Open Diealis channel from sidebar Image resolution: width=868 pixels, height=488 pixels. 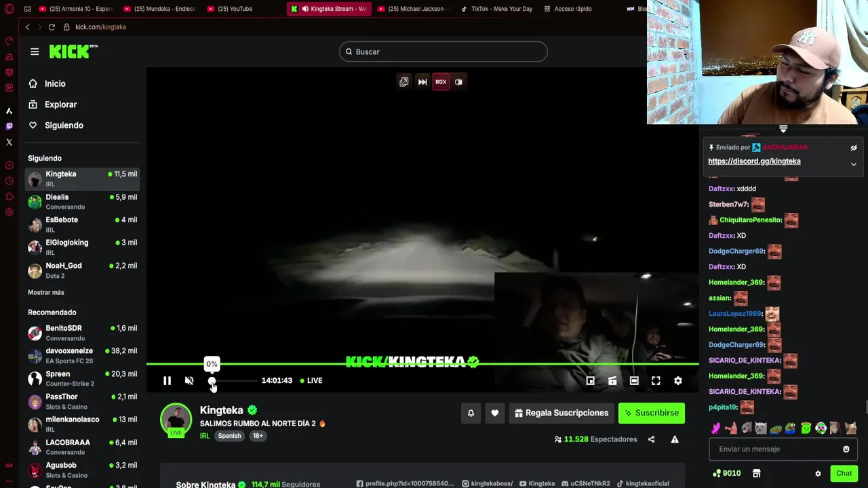pyautogui.click(x=82, y=202)
